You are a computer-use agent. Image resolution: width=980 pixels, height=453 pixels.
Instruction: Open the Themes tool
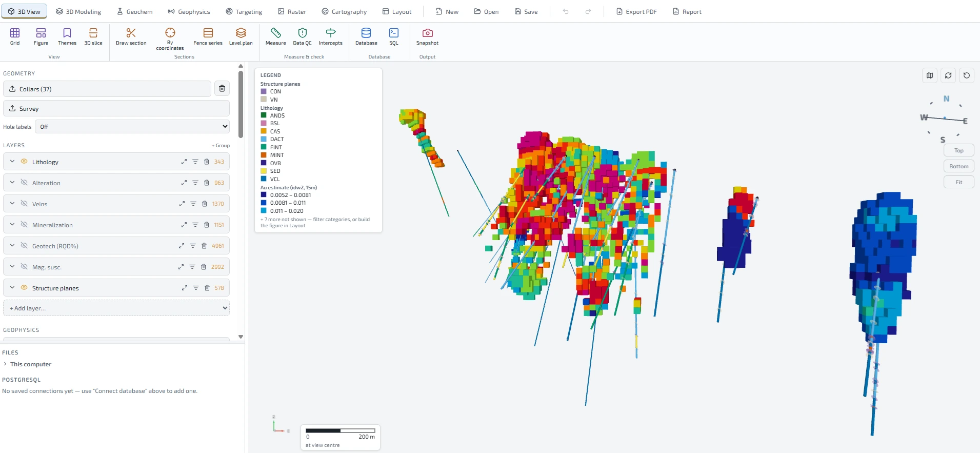click(67, 36)
